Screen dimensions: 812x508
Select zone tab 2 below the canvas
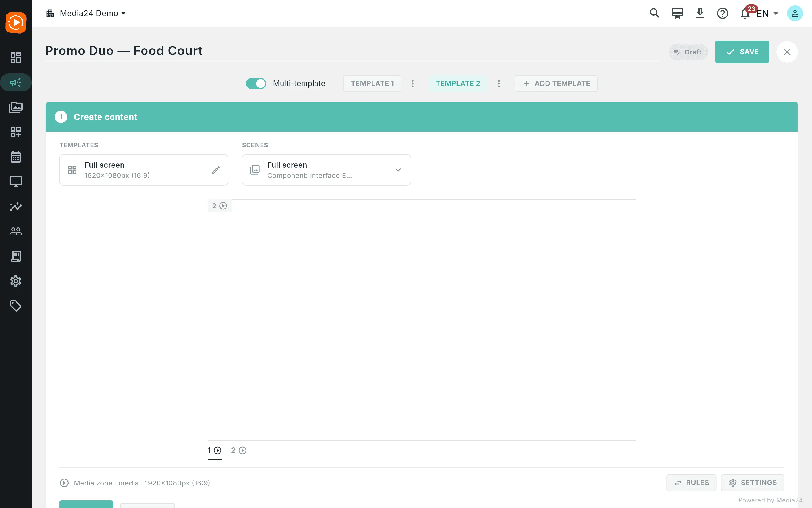coord(239,450)
